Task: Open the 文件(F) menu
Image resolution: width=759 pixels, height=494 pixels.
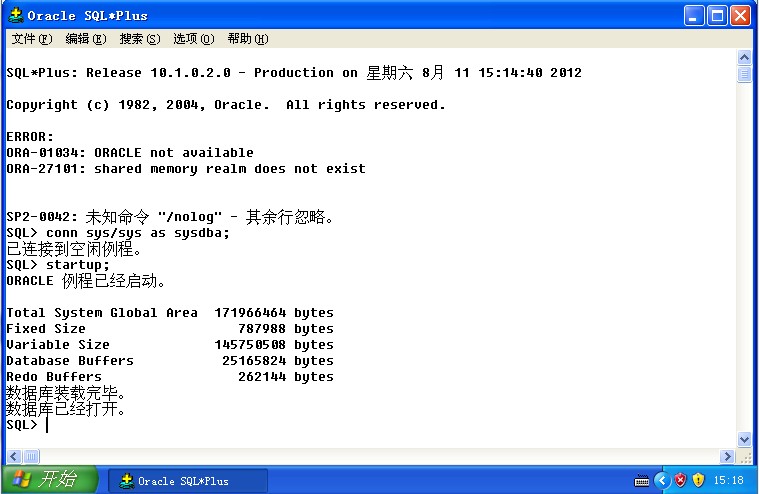Action: pos(31,39)
